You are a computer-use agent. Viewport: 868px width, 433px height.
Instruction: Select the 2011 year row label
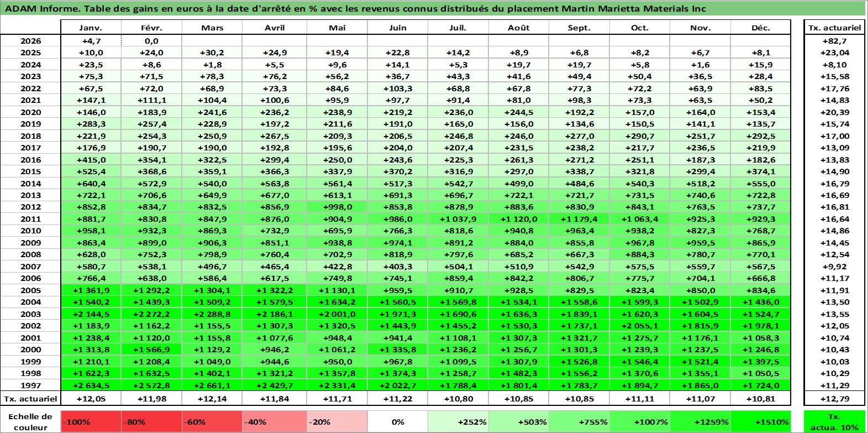[x=30, y=219]
